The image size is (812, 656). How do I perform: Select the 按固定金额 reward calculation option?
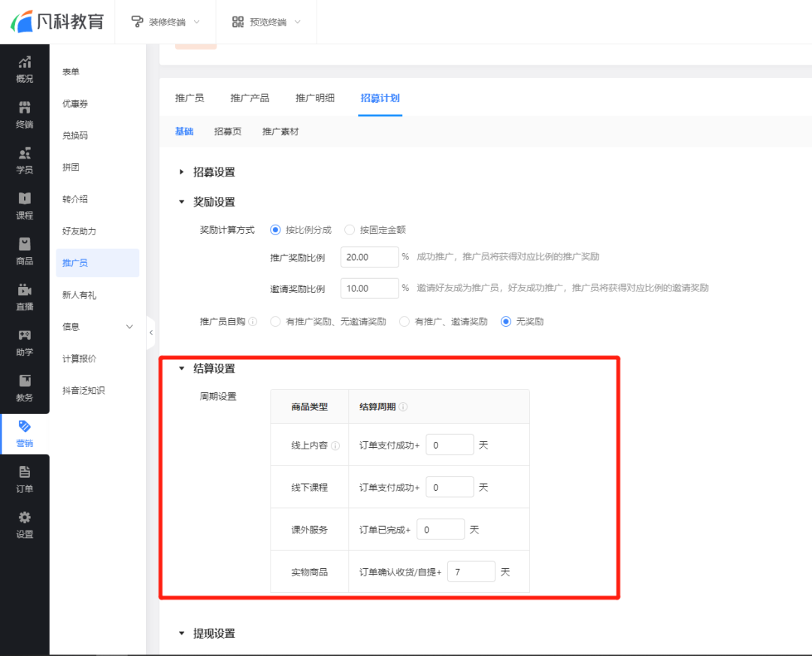349,230
